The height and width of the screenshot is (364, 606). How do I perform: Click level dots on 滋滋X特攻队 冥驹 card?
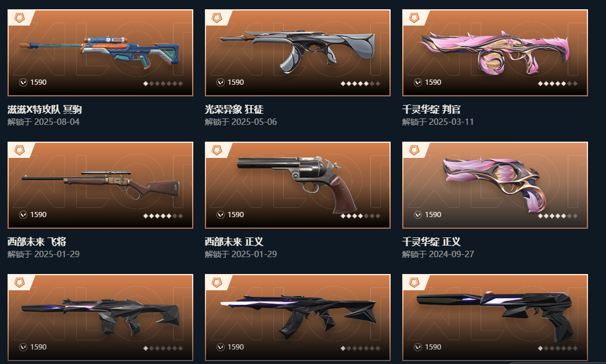[x=163, y=84]
